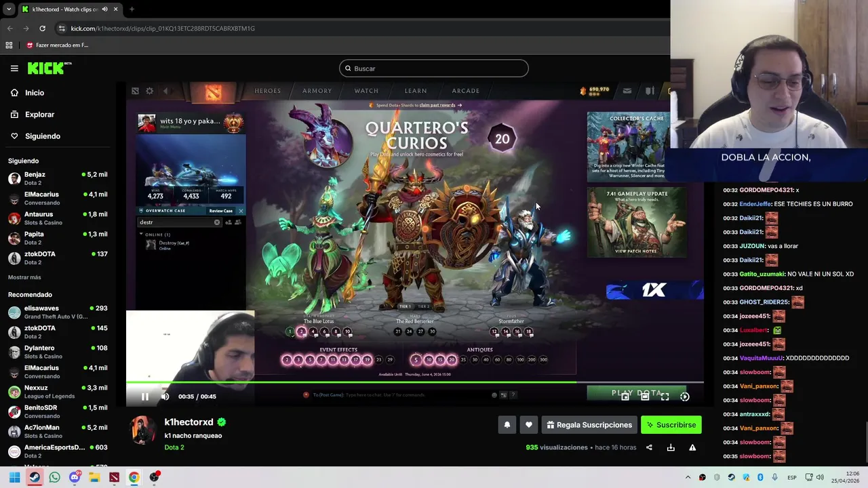
Task: Report the clip via warning icon
Action: [692, 447]
